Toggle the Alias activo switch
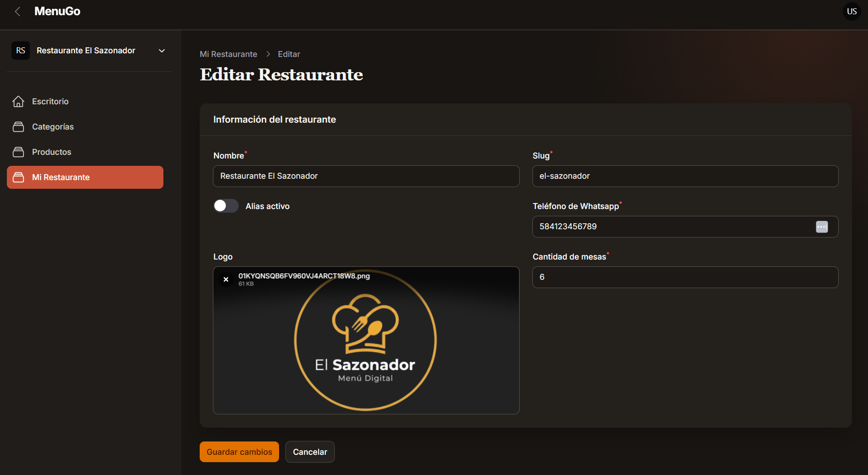This screenshot has height=475, width=868. pyautogui.click(x=226, y=206)
